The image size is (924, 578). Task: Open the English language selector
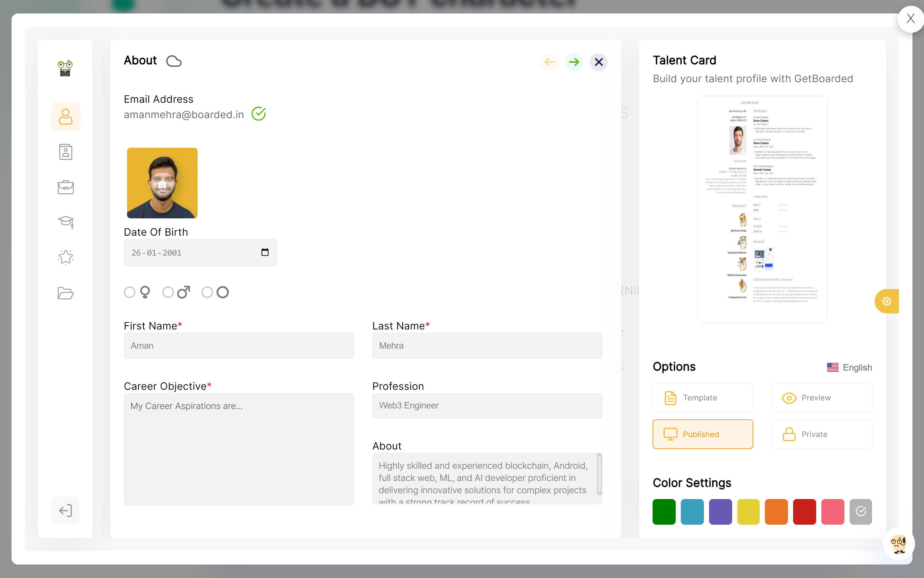(849, 367)
